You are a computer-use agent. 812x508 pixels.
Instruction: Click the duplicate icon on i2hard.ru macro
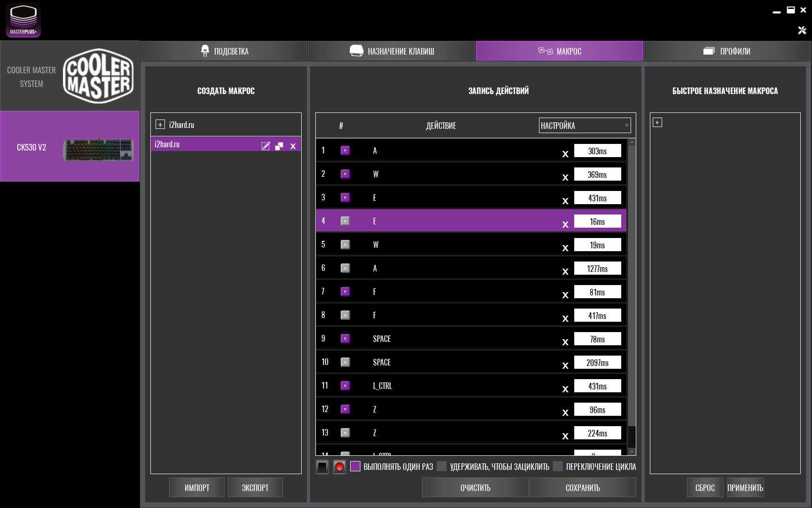(x=279, y=146)
